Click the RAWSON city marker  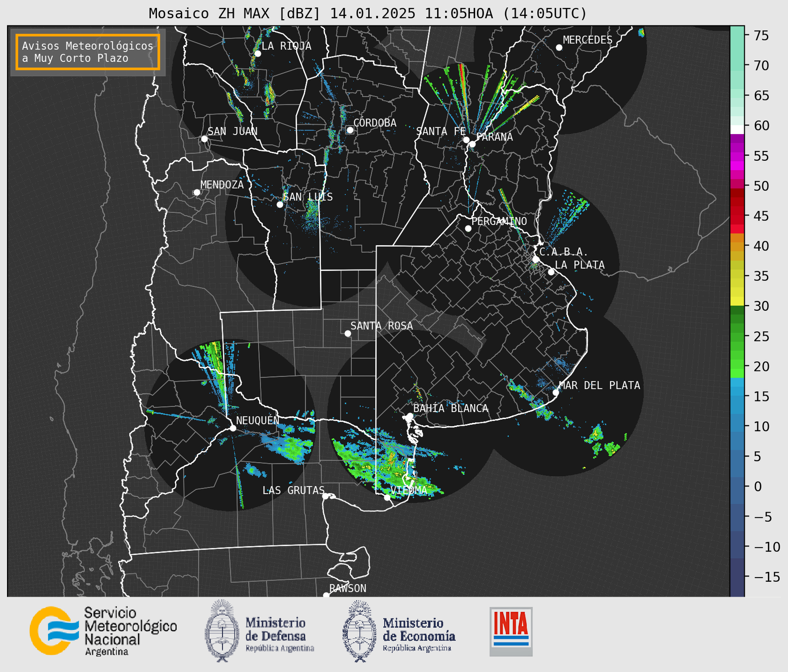(x=326, y=595)
